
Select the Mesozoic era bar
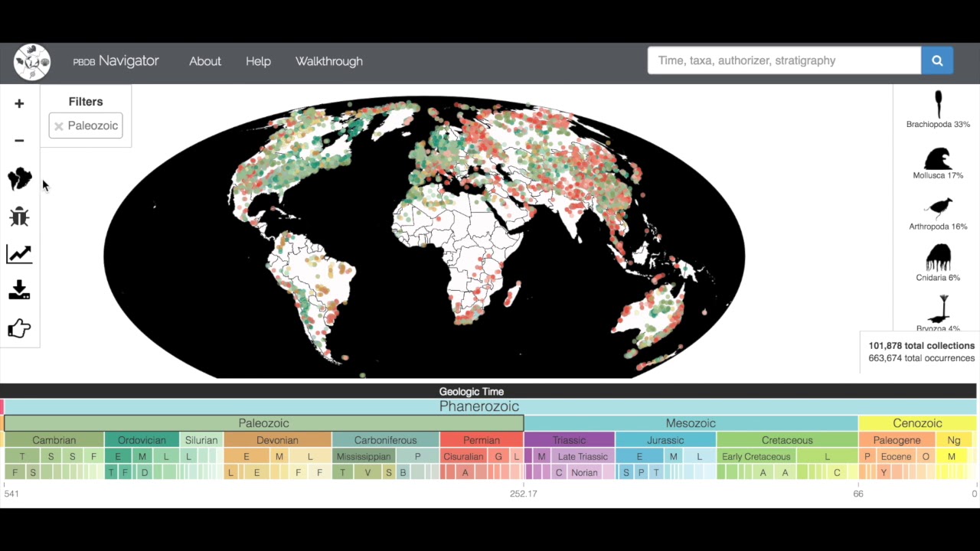click(x=691, y=423)
